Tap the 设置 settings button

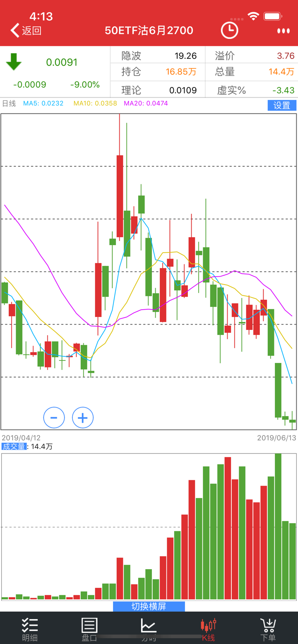(x=282, y=105)
